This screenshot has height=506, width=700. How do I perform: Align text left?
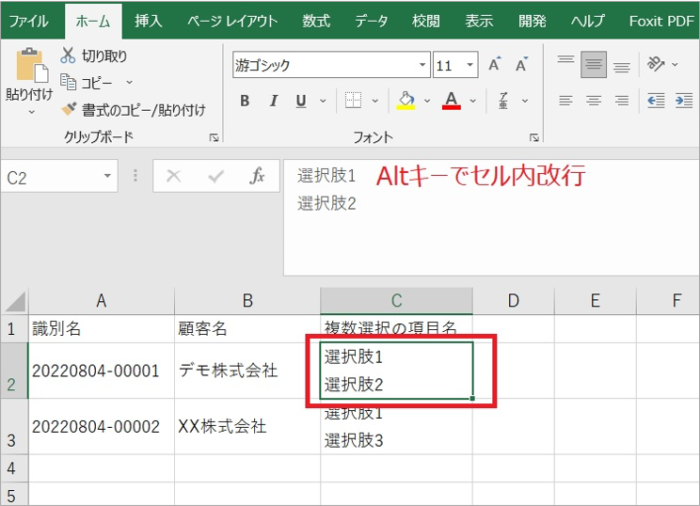tap(566, 100)
